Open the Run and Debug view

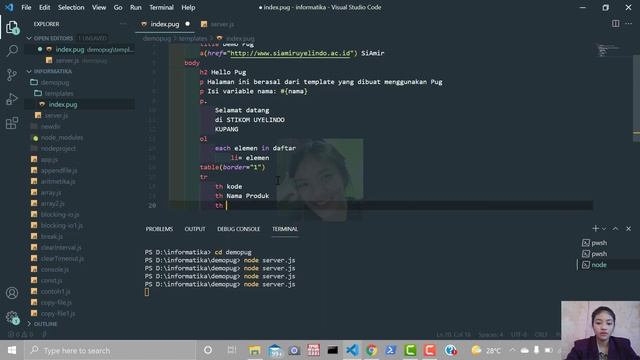tap(12, 99)
